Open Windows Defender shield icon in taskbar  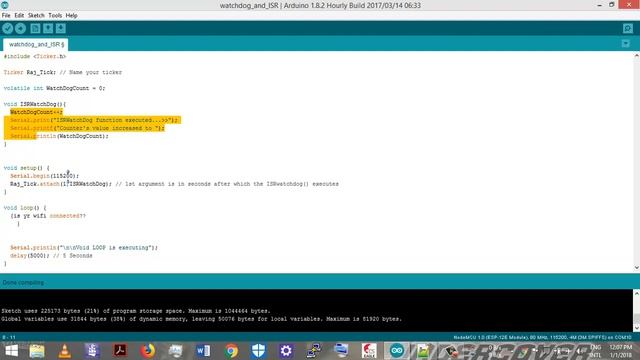258,351
